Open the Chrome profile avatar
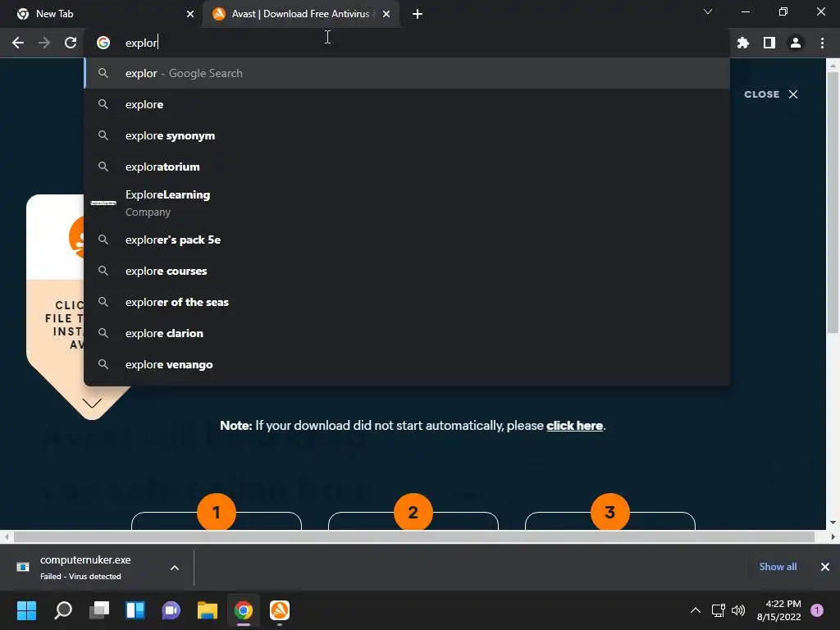This screenshot has height=630, width=840. tap(796, 43)
